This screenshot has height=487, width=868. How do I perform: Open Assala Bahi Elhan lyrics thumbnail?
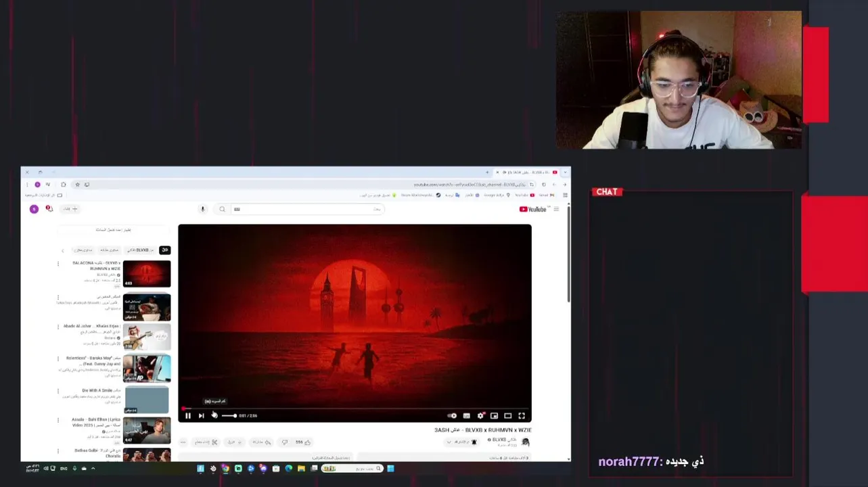click(147, 431)
